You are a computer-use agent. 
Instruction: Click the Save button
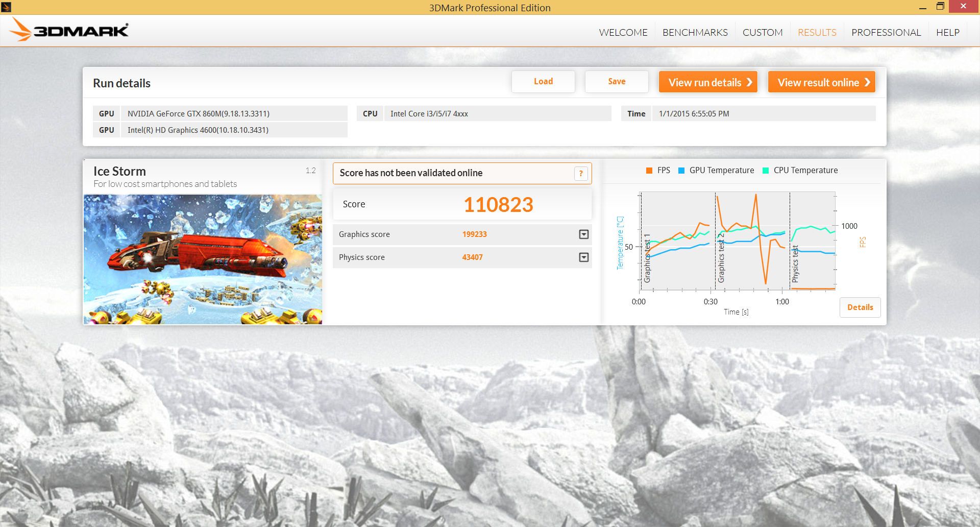coord(617,82)
